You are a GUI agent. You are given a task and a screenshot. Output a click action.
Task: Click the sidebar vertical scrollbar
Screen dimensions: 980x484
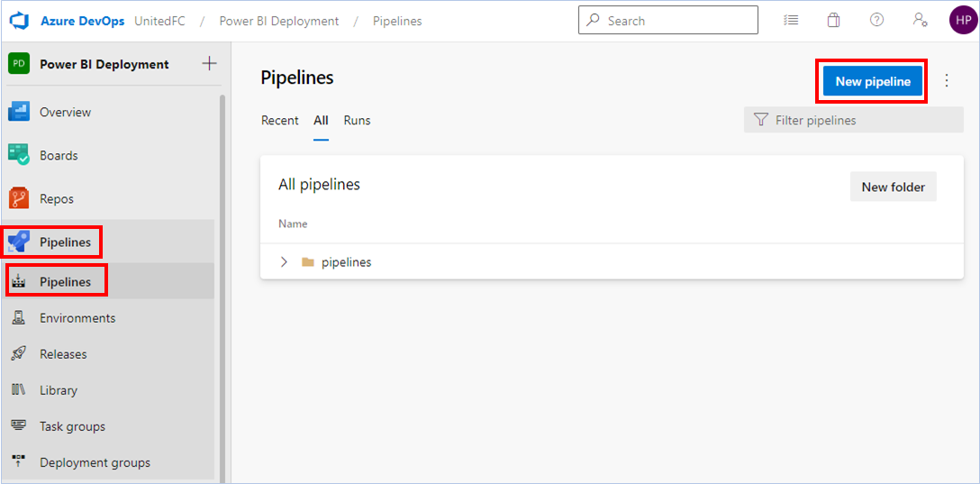coord(222,288)
